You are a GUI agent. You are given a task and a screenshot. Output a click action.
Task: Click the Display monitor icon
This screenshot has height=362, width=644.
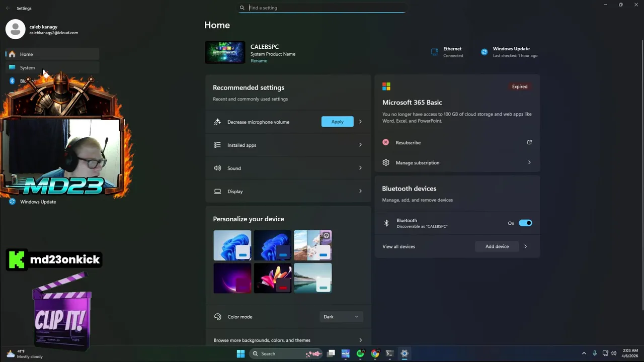point(217,191)
